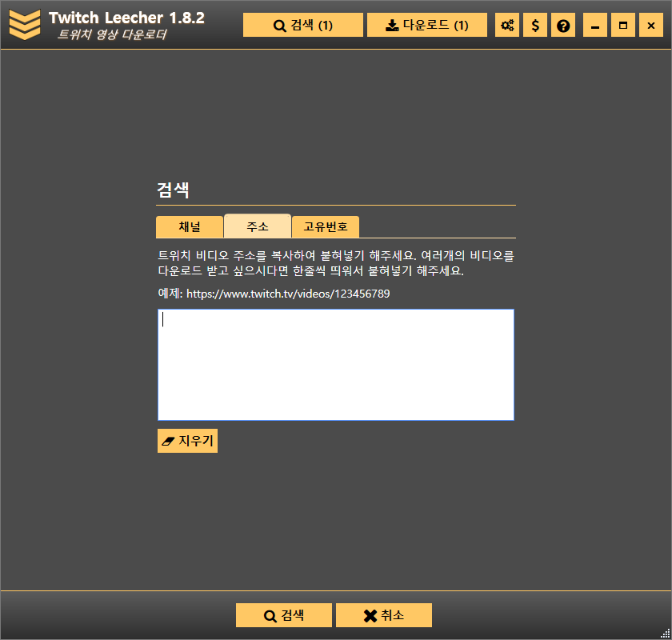Minimize the Twitch Leecher window
672x640 pixels.
click(x=595, y=25)
